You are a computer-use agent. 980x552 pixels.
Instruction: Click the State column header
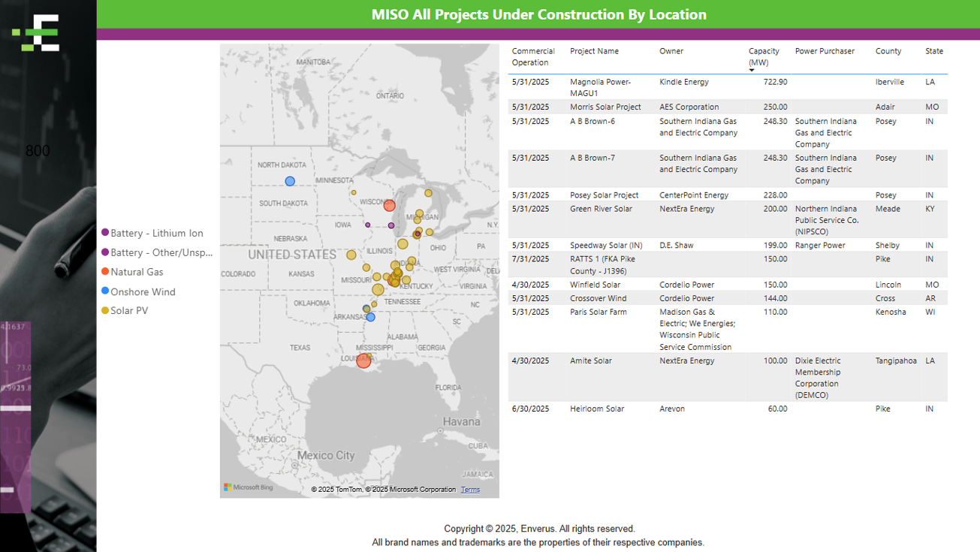click(x=934, y=51)
